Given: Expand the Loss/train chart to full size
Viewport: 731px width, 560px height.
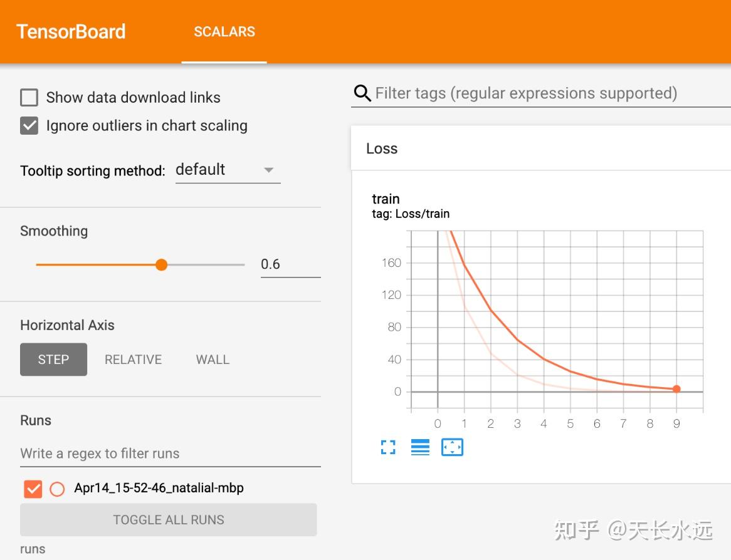Looking at the screenshot, I should click(388, 447).
